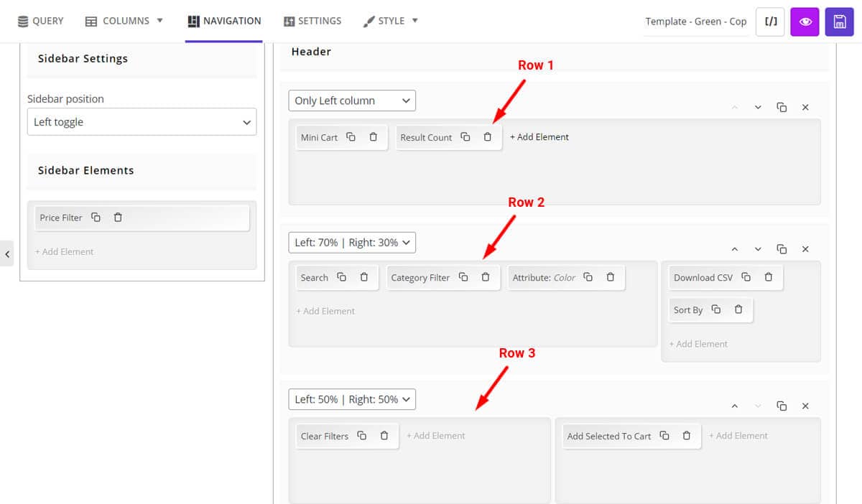The image size is (862, 504).
Task: Add an element to Row 1
Action: tap(539, 136)
